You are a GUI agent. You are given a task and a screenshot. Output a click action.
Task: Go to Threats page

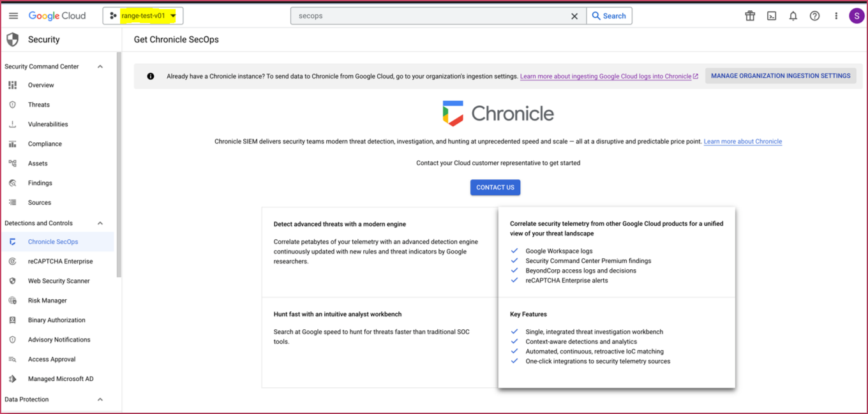(x=39, y=105)
